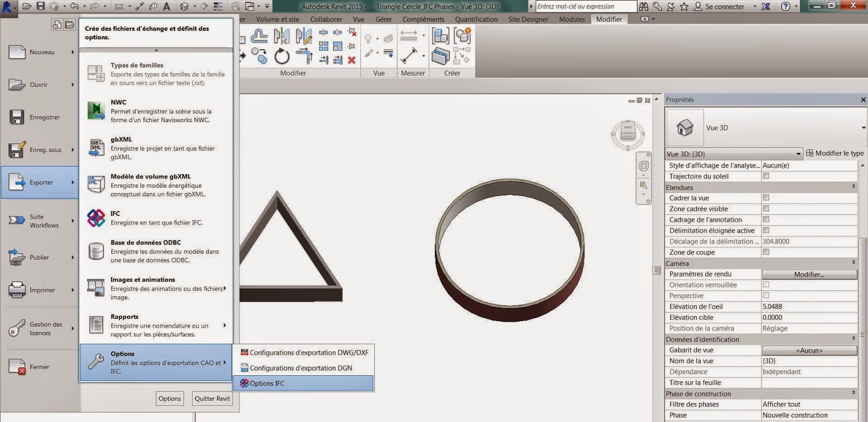868x422 pixels.
Task: Undo the last action with the back arrow
Action: click(x=74, y=6)
